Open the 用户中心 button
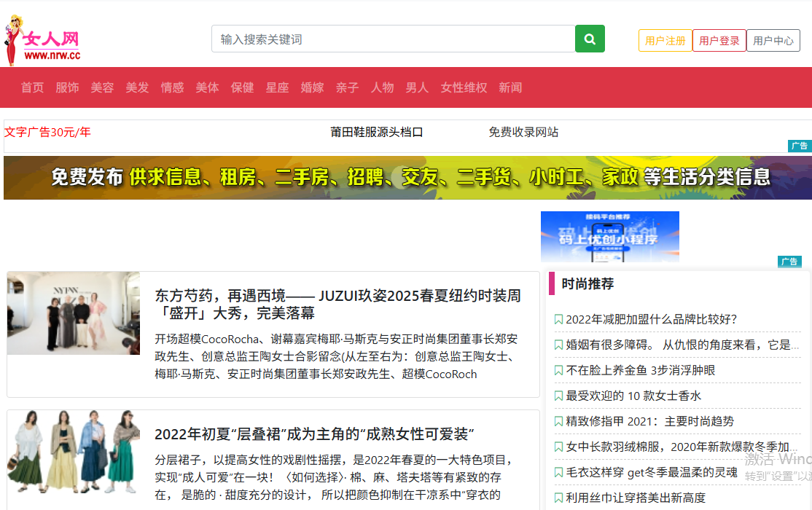Viewport: 812px width, 510px height. pos(773,40)
